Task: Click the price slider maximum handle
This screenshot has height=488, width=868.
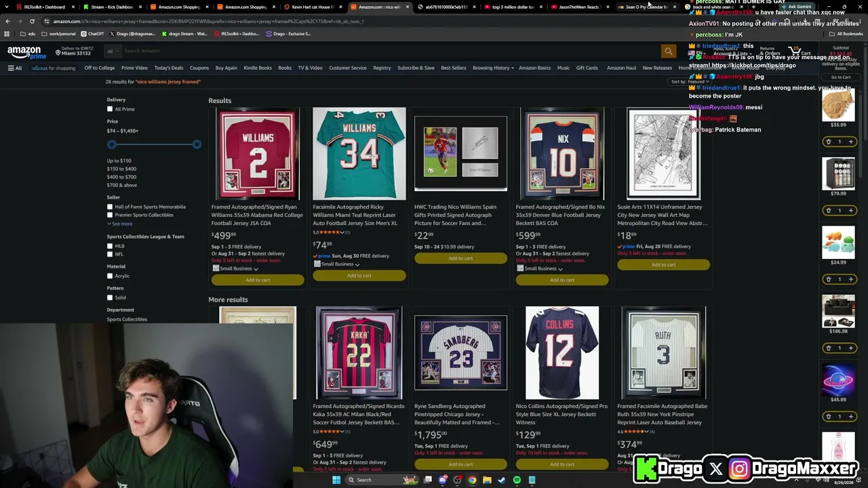Action: coord(197,144)
